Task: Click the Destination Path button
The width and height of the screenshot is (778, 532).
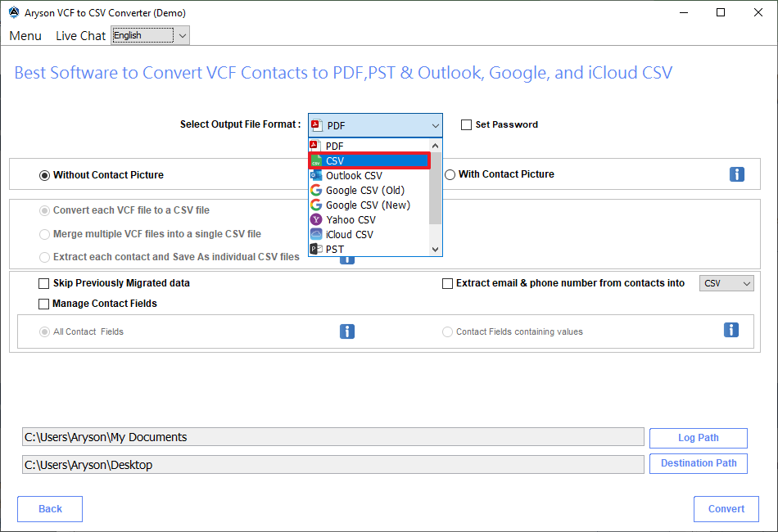Action: point(698,463)
